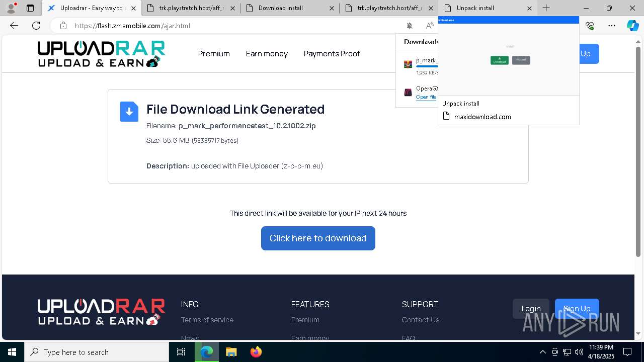This screenshot has height=362, width=644.
Task: Open the Windows Start menu
Action: tap(12, 352)
